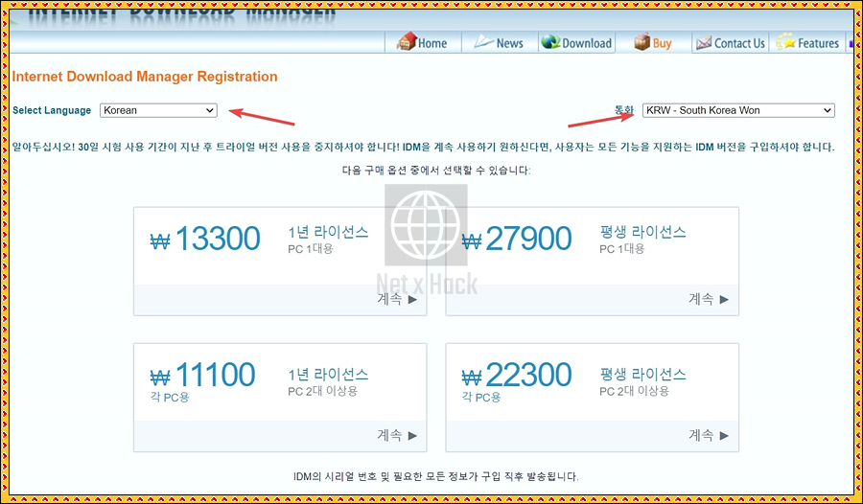The height and width of the screenshot is (504, 863).
Task: Click the ₩11100 price text
Action: point(202,375)
